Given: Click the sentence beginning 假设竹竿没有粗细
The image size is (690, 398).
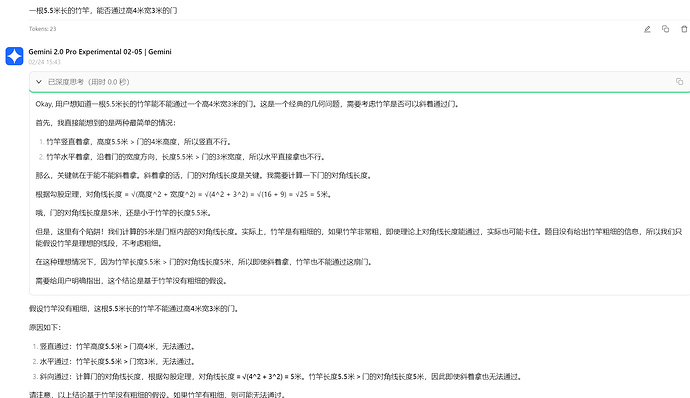Looking at the screenshot, I should (x=135, y=309).
